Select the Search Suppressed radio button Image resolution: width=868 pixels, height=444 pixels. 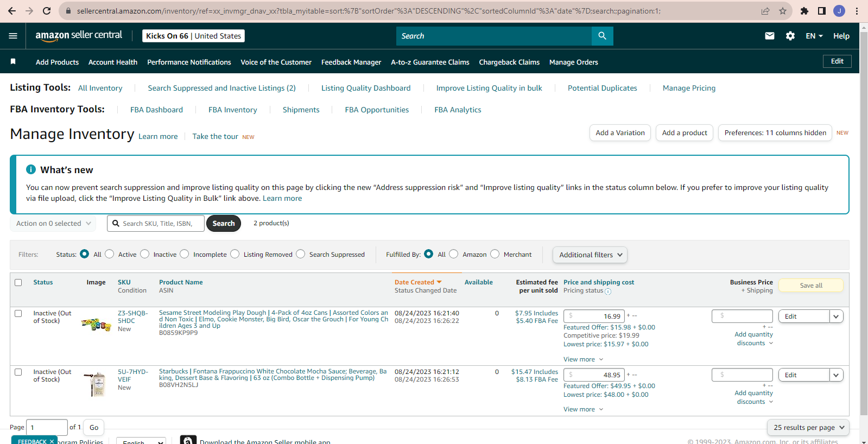(301, 254)
